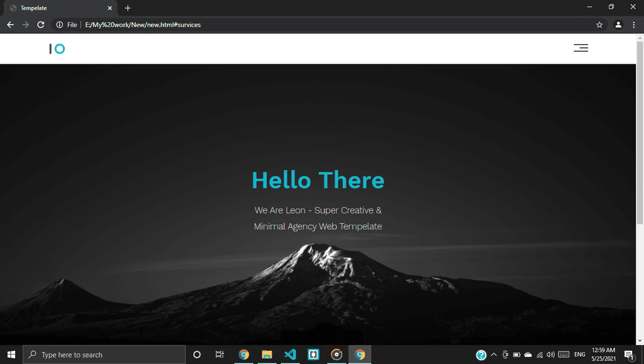This screenshot has height=364, width=644.
Task: Switch to Visual Studio Code on taskbar
Action: point(290,355)
